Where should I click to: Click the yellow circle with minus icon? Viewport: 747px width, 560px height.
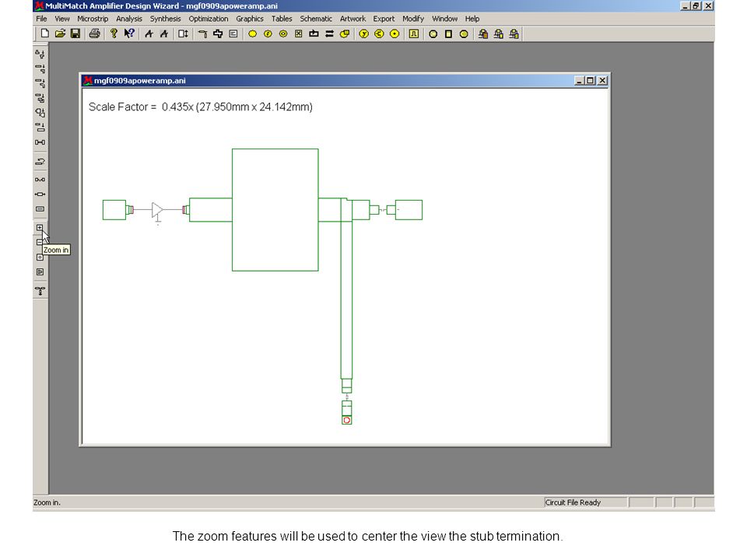coord(464,33)
